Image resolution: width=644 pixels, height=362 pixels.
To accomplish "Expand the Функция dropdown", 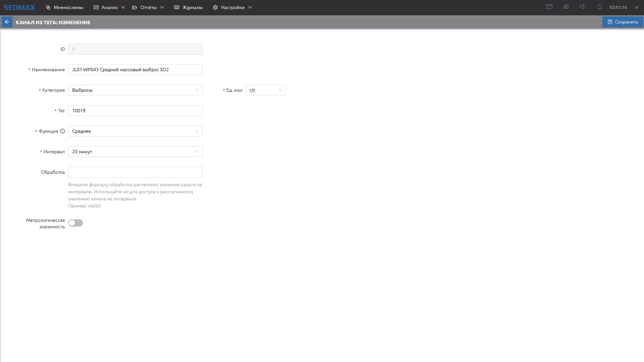I will pyautogui.click(x=135, y=131).
